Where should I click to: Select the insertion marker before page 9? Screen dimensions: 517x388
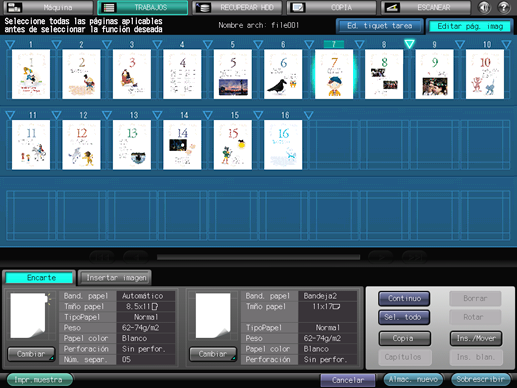[x=409, y=44]
